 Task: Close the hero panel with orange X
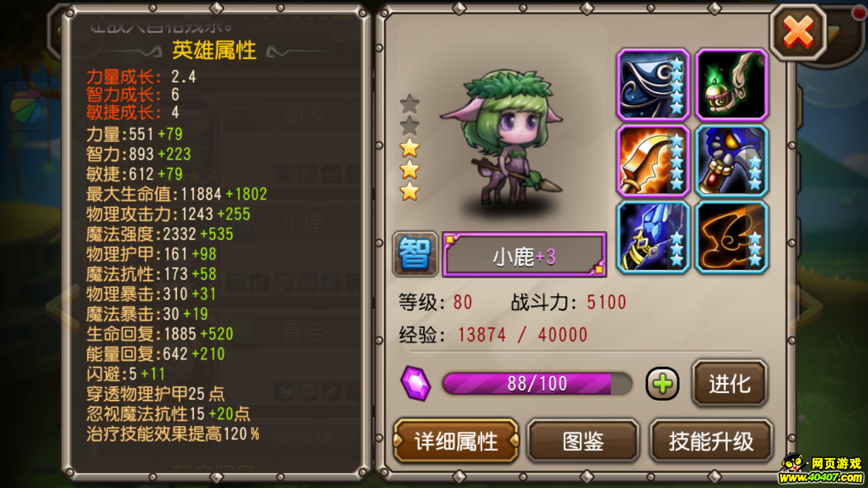point(798,31)
